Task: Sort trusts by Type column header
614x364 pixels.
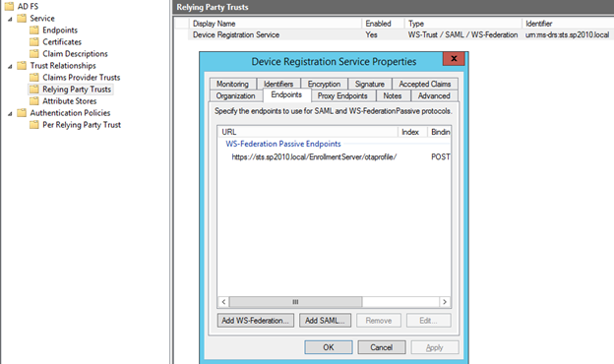Action: (x=462, y=24)
